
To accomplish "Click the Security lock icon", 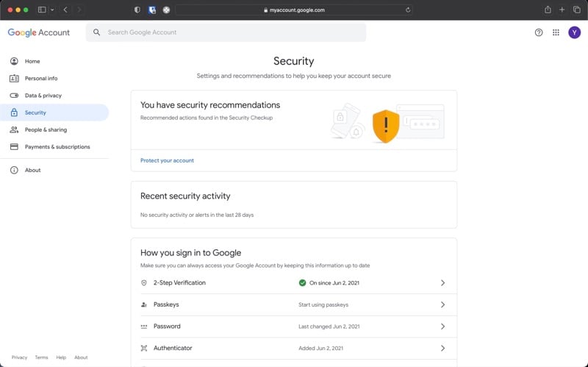I will 14,113.
